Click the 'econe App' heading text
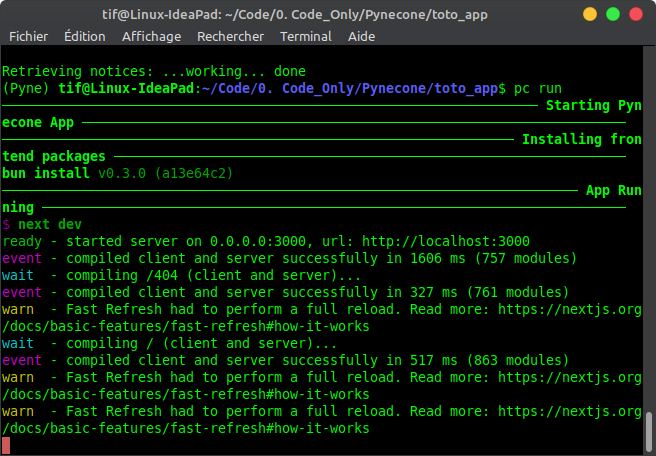This screenshot has width=656, height=456. coord(38,123)
